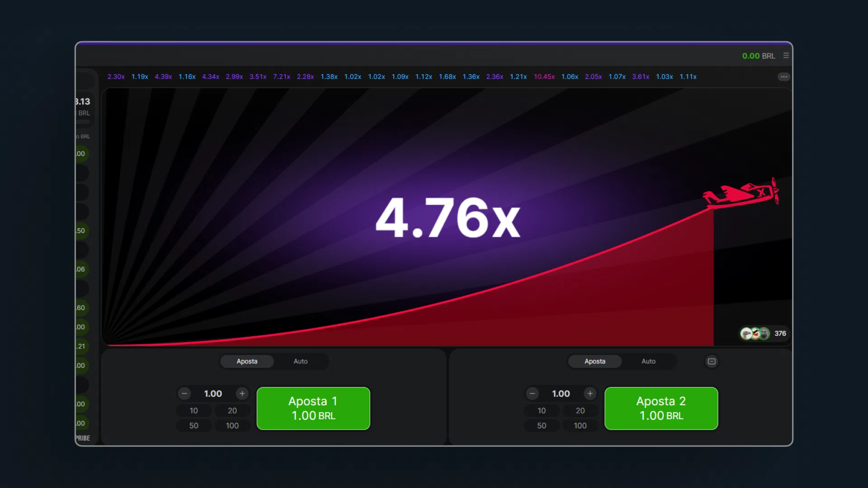This screenshot has height=488, width=868.
Task: Decrease first bet with minus button
Action: (184, 394)
